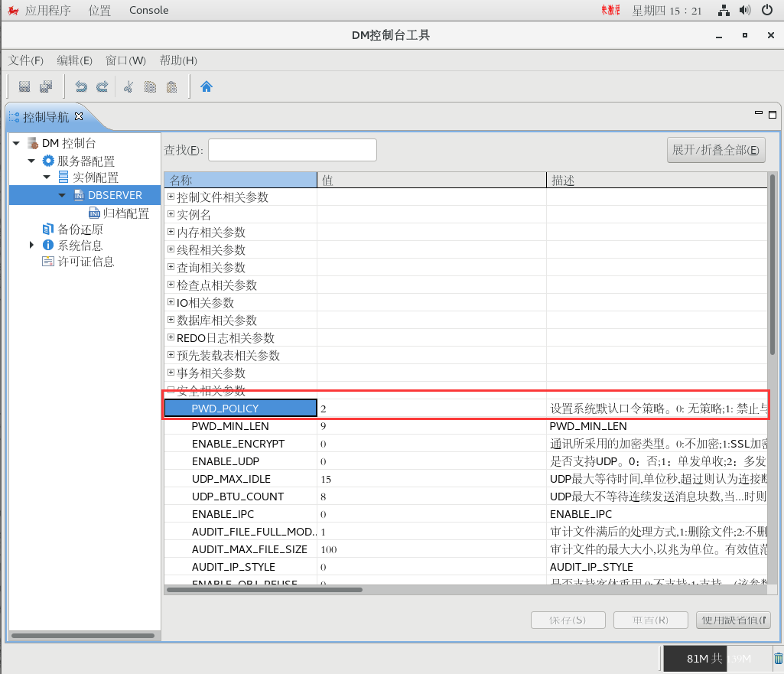This screenshot has width=784, height=674.
Task: Expand the REDO日志相关参数 group
Action: pos(169,337)
